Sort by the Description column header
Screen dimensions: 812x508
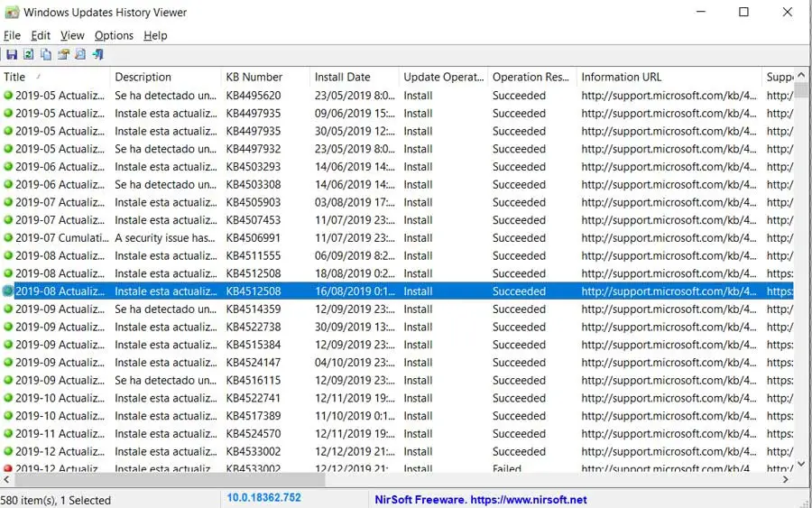[166, 78]
